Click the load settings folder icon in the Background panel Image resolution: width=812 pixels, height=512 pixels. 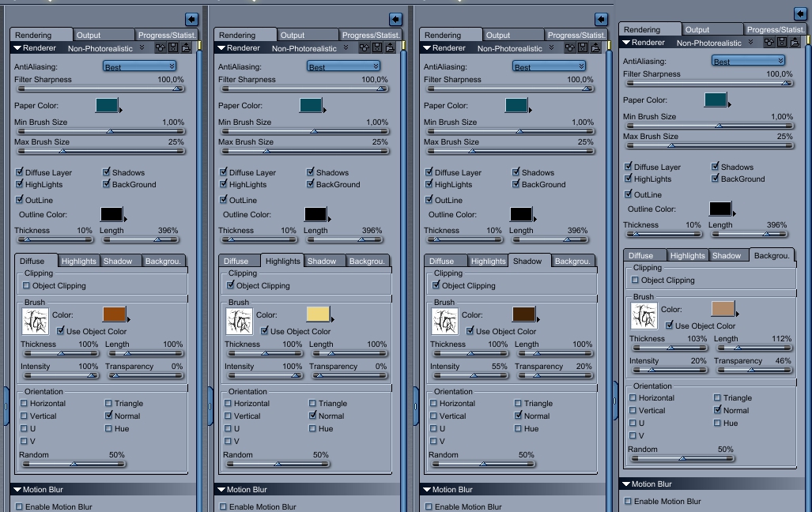(x=795, y=42)
